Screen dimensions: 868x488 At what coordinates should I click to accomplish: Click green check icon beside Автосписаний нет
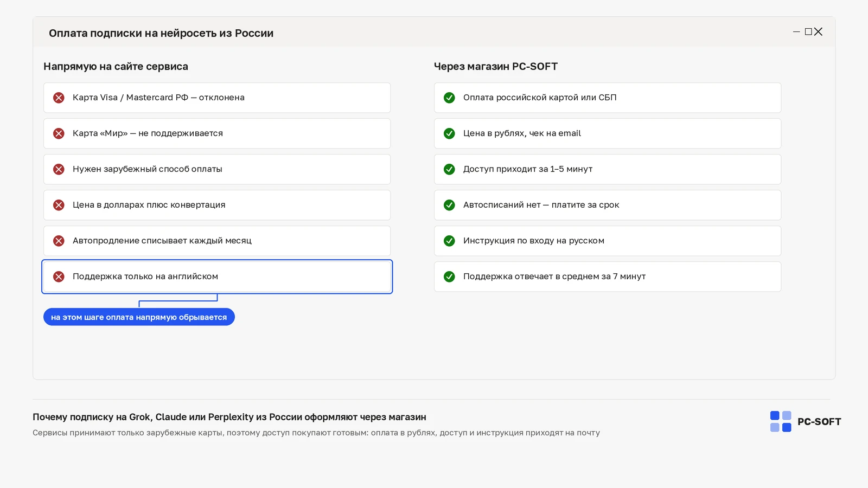click(x=449, y=205)
